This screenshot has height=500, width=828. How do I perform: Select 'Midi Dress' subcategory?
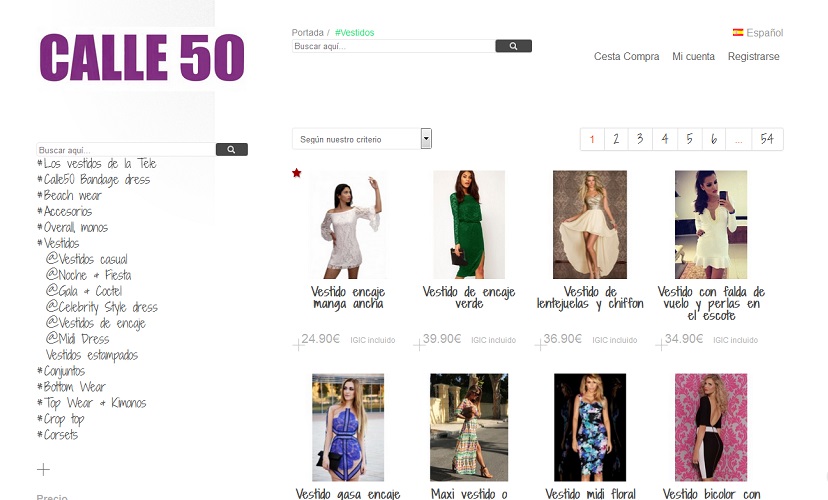(78, 339)
